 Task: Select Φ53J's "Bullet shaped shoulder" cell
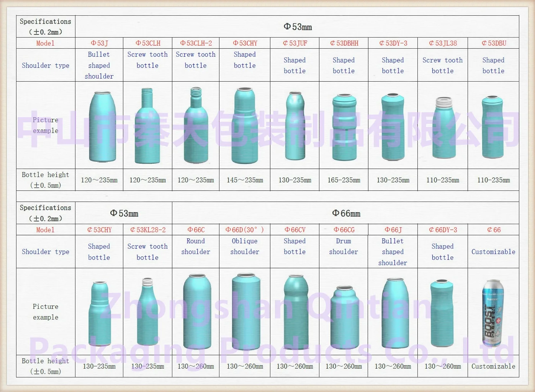(99, 65)
